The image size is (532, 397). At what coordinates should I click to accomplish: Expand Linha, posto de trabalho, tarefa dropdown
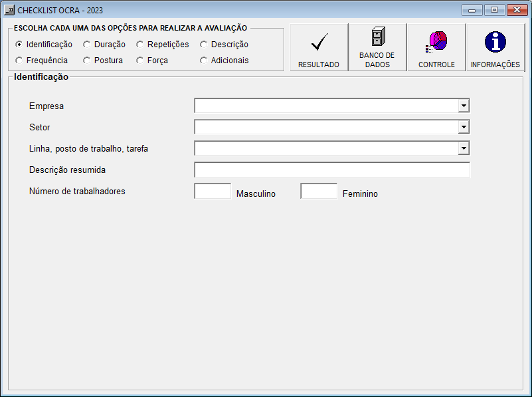pyautogui.click(x=464, y=148)
